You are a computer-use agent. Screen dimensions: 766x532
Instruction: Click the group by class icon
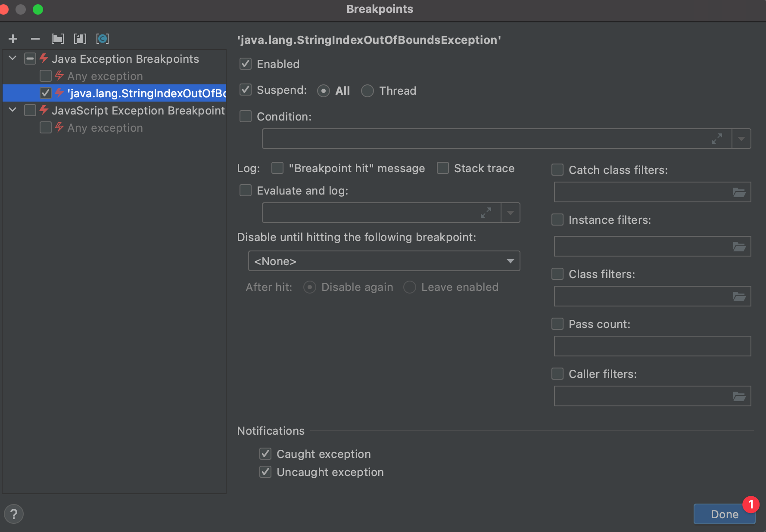pyautogui.click(x=103, y=39)
